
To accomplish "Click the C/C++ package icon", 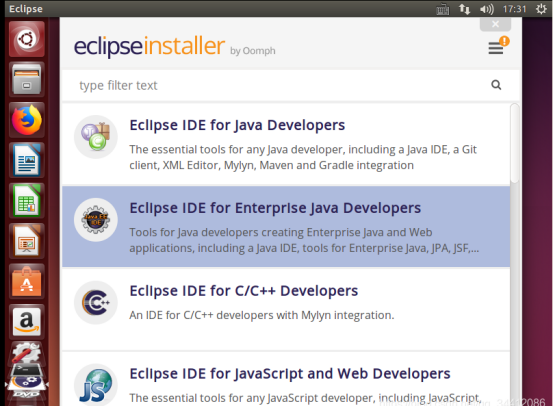I will 96,303.
